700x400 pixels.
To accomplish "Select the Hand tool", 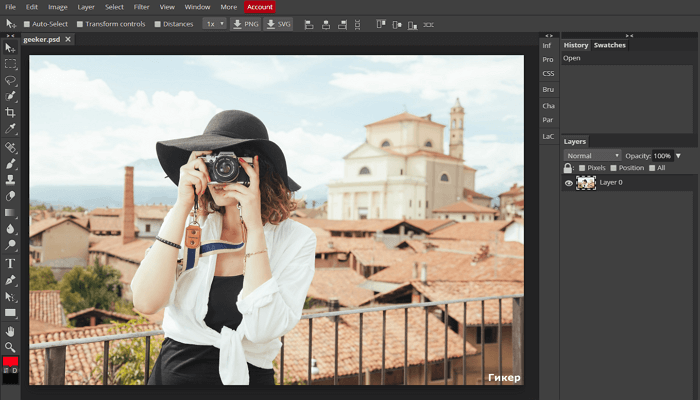I will [x=11, y=330].
